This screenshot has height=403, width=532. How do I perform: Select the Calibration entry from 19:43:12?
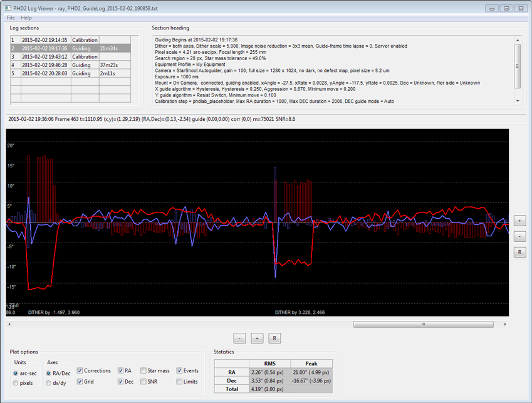click(x=63, y=56)
